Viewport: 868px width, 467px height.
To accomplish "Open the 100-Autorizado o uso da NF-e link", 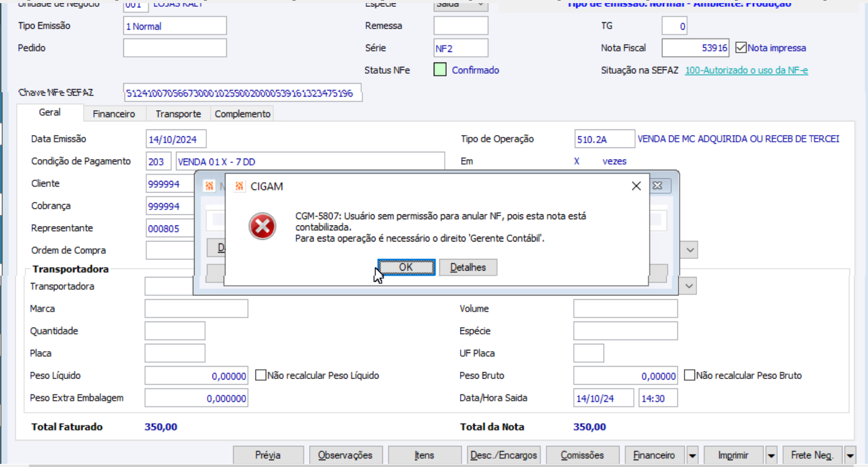I will pos(747,70).
